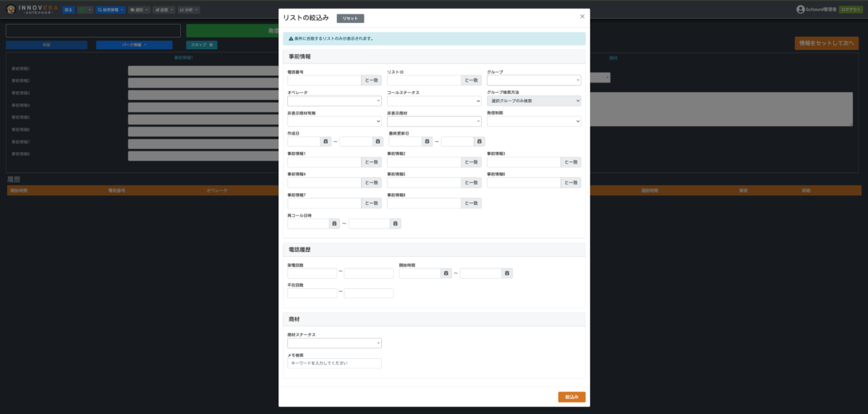Click the orange 絞込み button

click(x=571, y=397)
